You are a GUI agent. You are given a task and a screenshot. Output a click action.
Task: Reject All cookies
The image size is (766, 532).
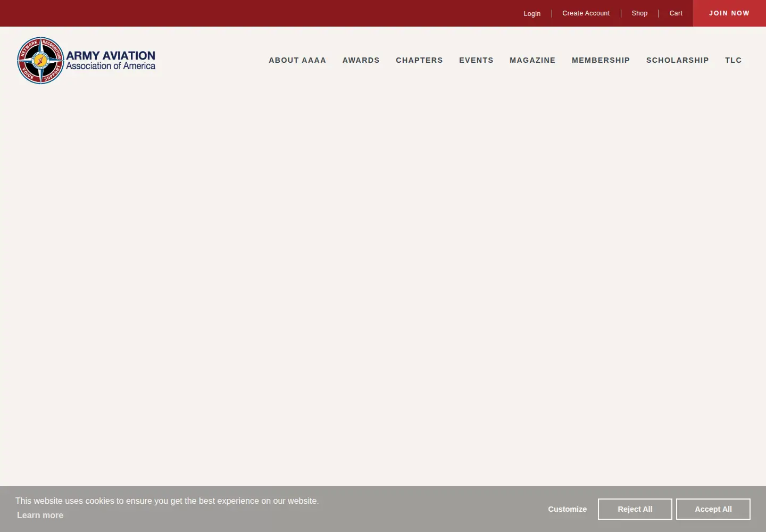click(x=635, y=509)
